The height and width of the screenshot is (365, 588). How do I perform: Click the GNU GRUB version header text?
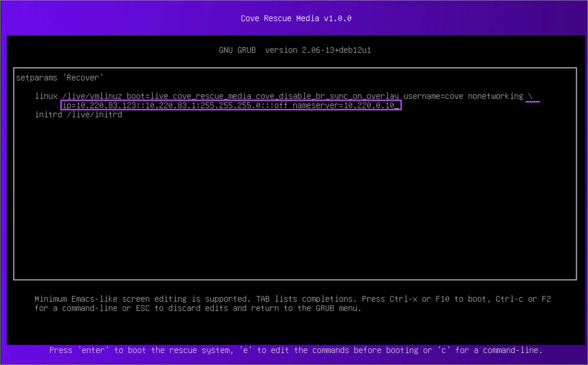tap(295, 50)
